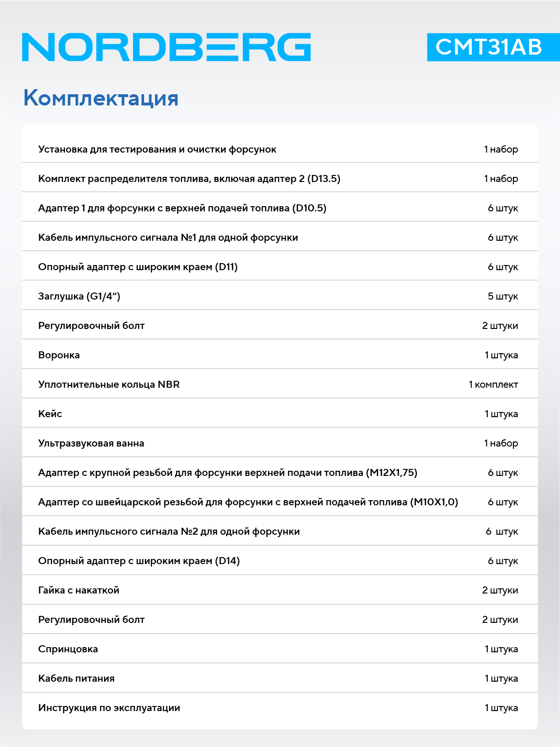Select the Установка для тестирования row
This screenshot has height=747, width=560.
(x=280, y=149)
